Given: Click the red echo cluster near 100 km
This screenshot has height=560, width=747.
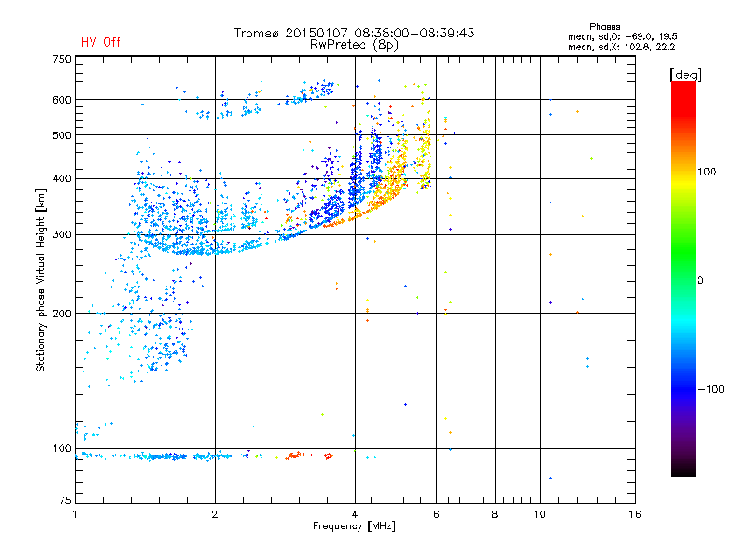Looking at the screenshot, I should click(310, 455).
